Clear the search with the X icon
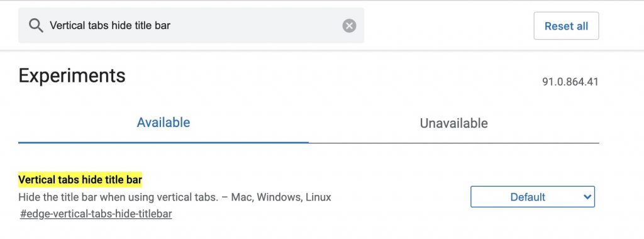644x239 pixels. (349, 26)
